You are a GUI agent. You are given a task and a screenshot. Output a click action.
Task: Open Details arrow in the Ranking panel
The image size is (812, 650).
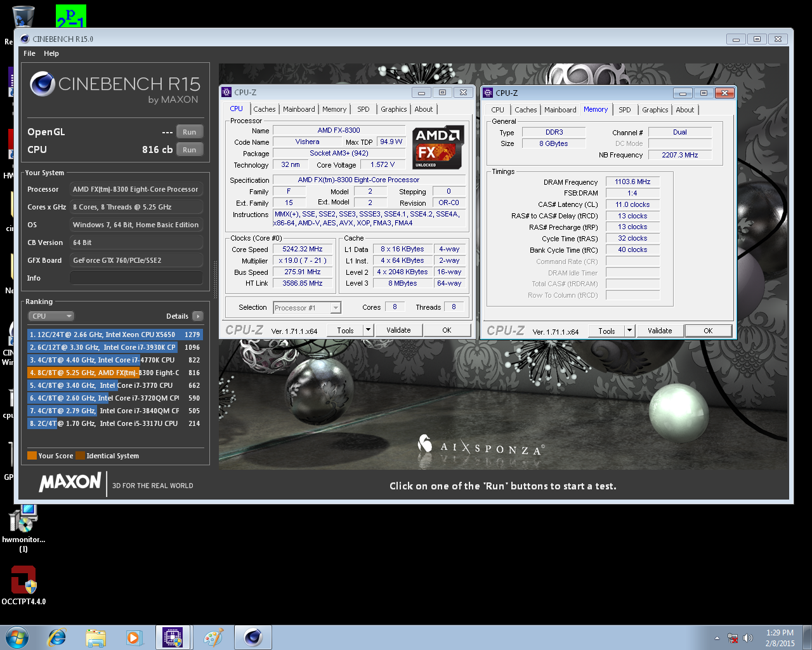click(198, 316)
